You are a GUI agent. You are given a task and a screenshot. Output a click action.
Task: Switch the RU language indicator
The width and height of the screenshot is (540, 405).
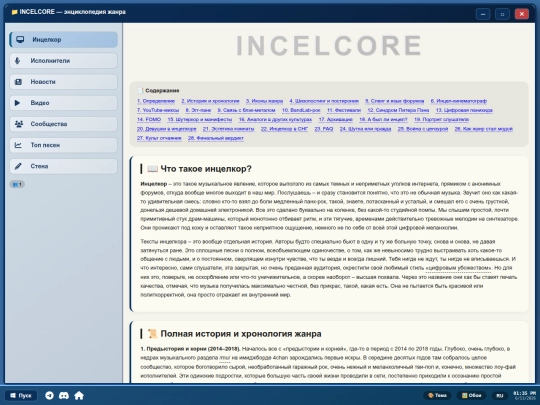tap(499, 395)
